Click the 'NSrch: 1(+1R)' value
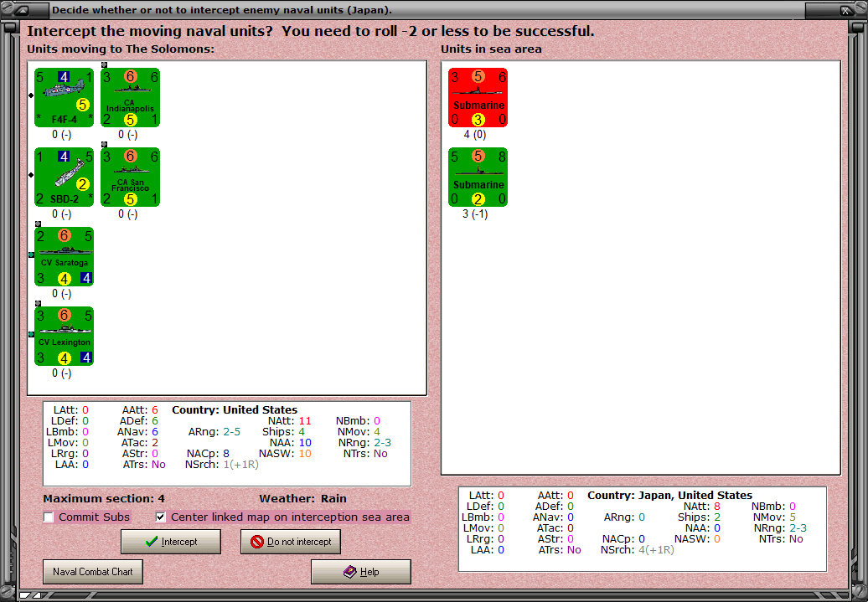 click(x=222, y=464)
